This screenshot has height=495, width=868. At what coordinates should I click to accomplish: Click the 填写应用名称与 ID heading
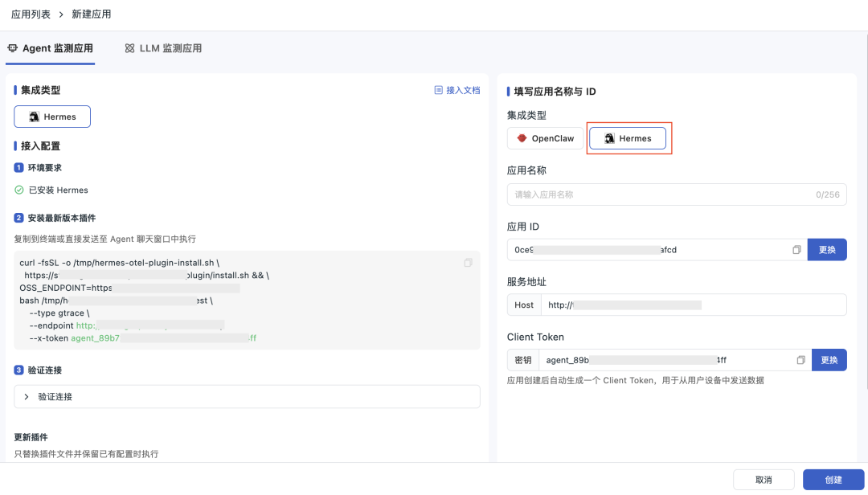click(x=555, y=92)
